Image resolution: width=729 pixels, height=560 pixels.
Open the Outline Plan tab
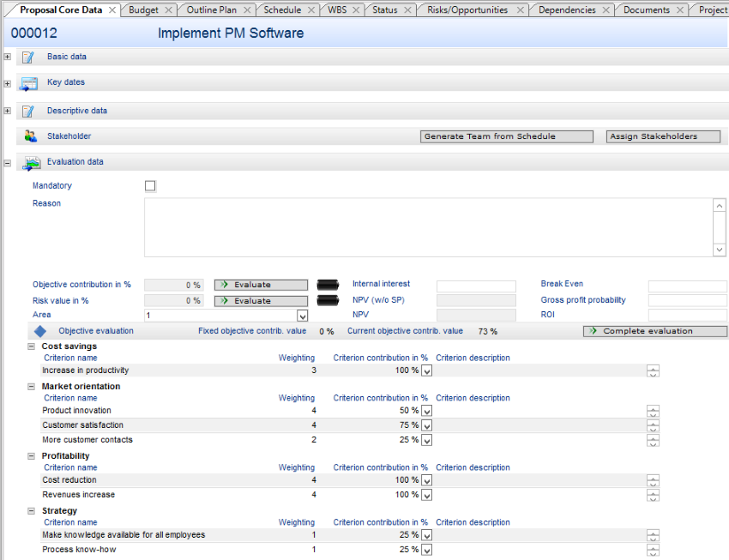[211, 10]
